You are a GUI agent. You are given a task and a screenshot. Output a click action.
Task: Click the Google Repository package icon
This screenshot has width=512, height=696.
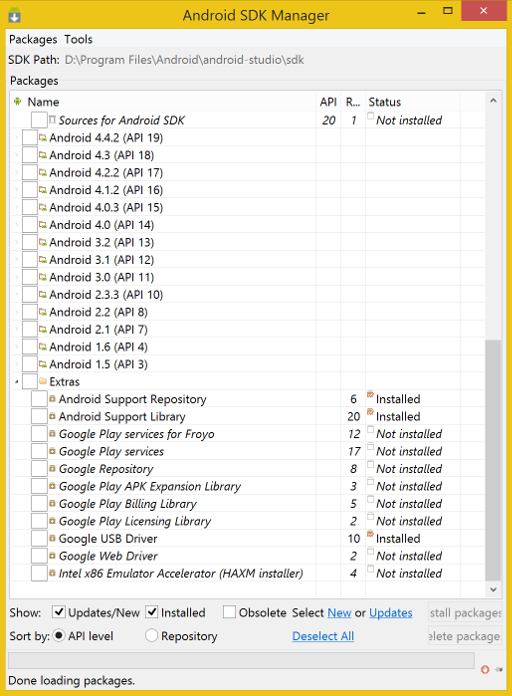coord(52,468)
